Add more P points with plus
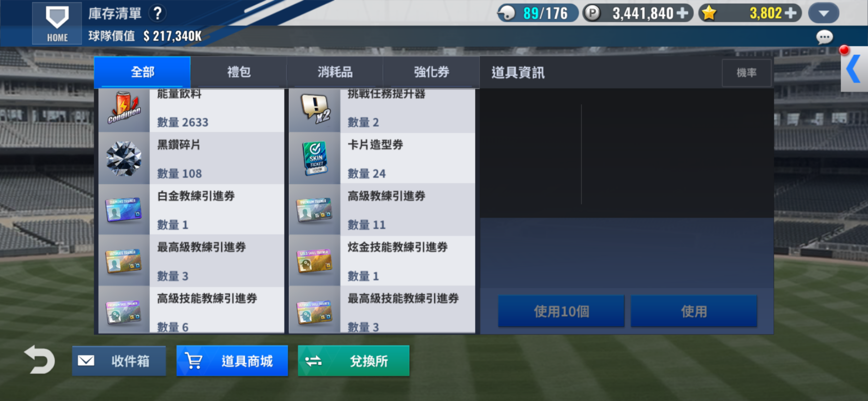 point(683,13)
